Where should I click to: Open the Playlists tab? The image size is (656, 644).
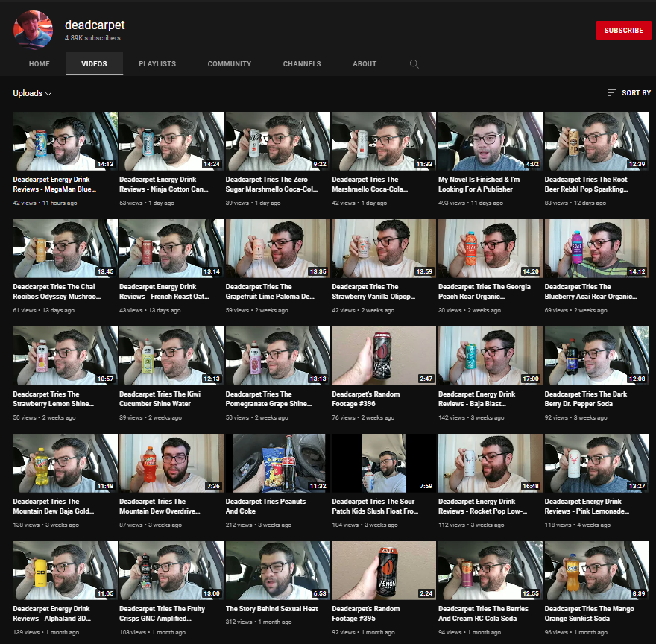tap(157, 64)
